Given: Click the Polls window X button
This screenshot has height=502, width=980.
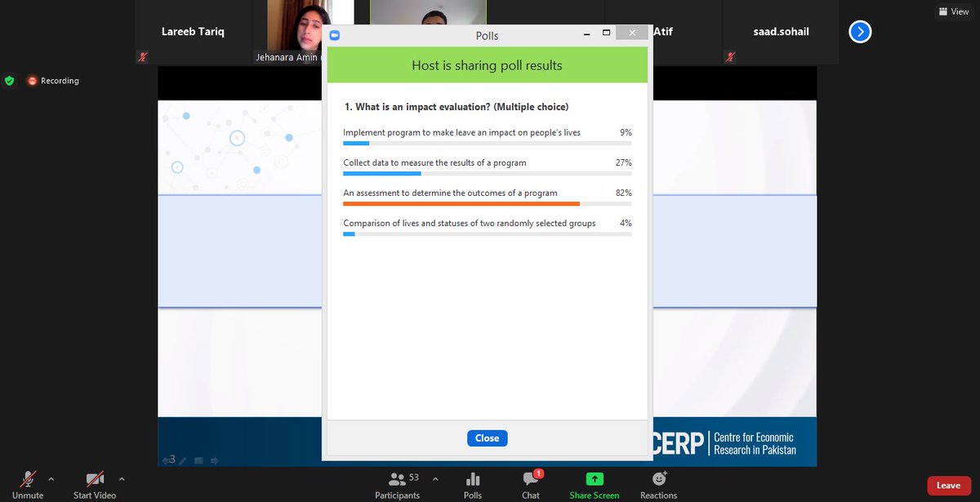Looking at the screenshot, I should point(631,34).
